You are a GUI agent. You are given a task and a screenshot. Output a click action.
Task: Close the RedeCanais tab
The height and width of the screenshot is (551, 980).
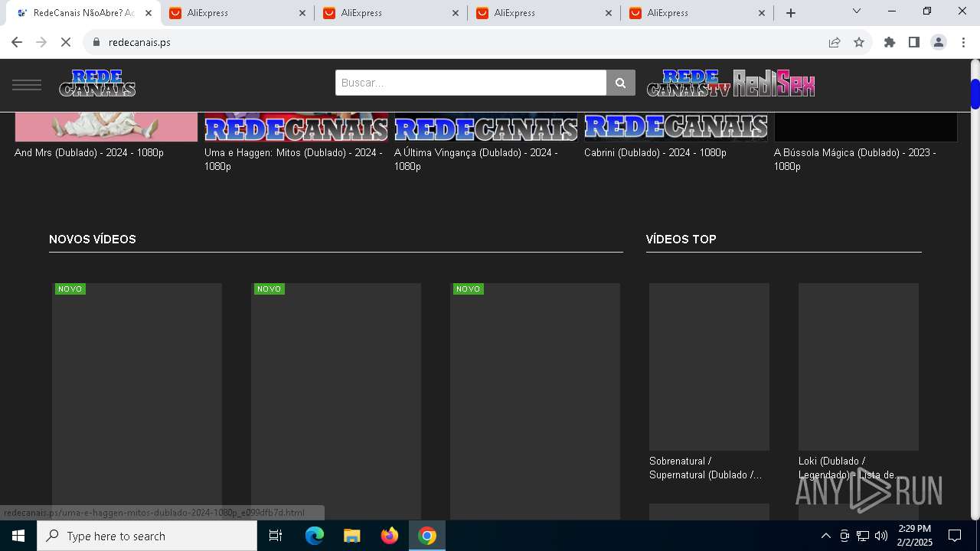tap(149, 13)
